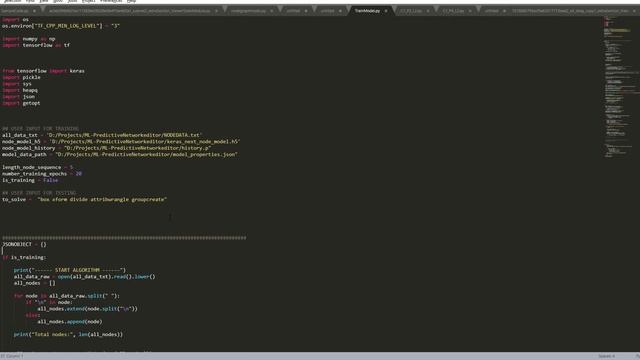The width and height of the screenshot is (640, 360).
Task: Click the length_node_sequence value
Action: coord(71,167)
